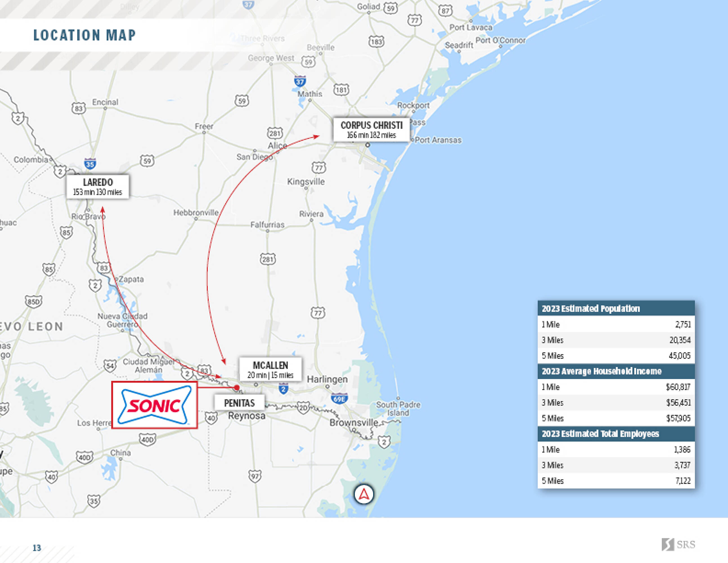The width and height of the screenshot is (728, 563).
Task: Click the Interstate 35 shield near Laredo
Action: click(x=90, y=164)
